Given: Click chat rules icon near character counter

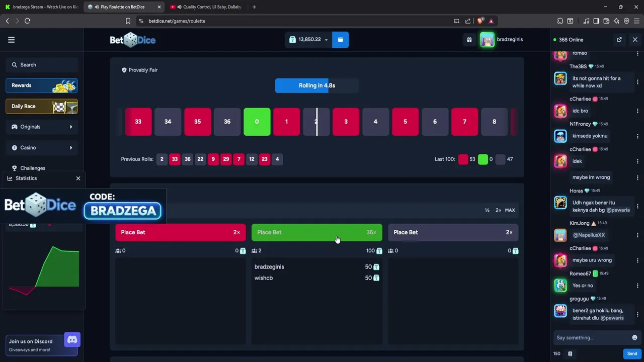Looking at the screenshot, I should click(x=570, y=354).
